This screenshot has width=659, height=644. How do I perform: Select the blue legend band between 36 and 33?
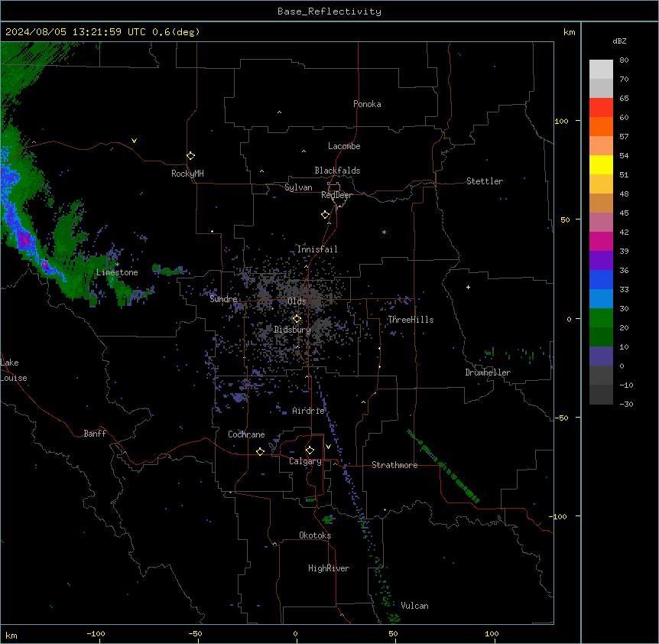point(601,279)
